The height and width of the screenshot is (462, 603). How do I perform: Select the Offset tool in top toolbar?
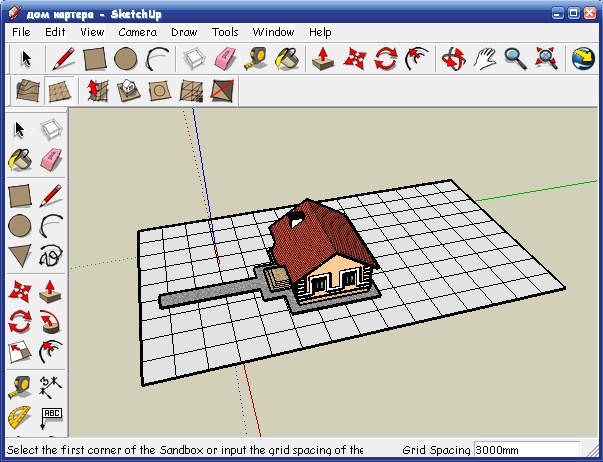tap(416, 59)
